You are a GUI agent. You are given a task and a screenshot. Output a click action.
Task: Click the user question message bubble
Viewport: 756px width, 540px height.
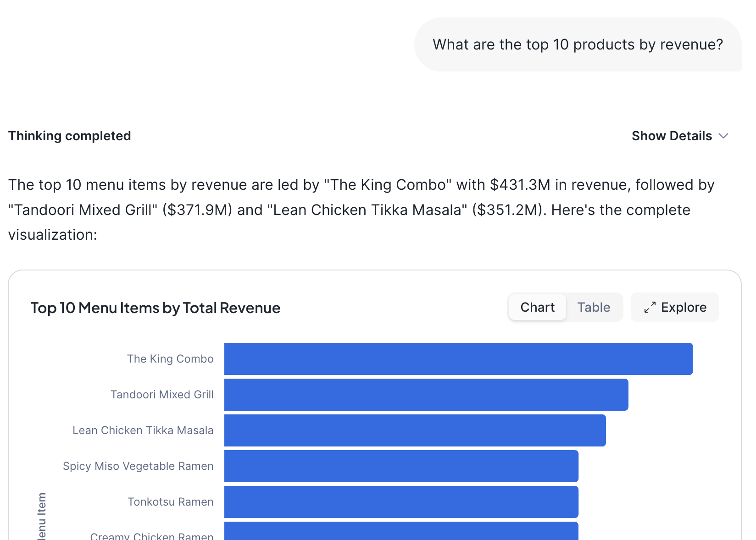pos(578,44)
